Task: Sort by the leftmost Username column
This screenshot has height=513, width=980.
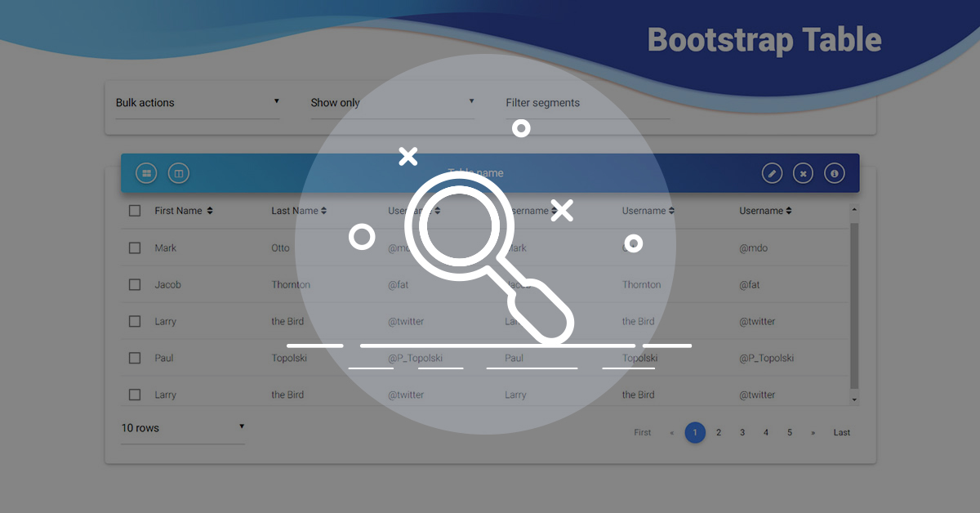Action: point(413,210)
